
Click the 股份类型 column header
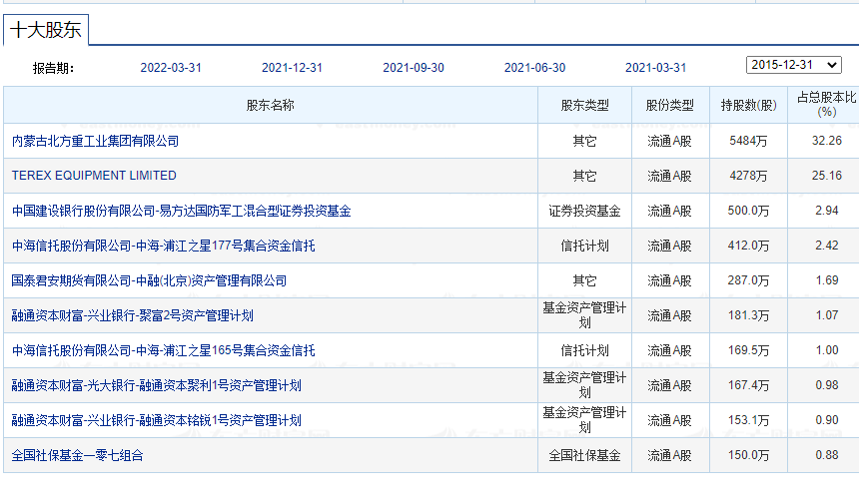[669, 105]
